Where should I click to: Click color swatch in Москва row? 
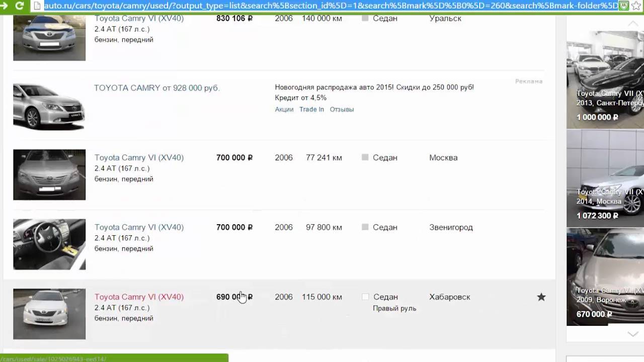click(x=365, y=157)
